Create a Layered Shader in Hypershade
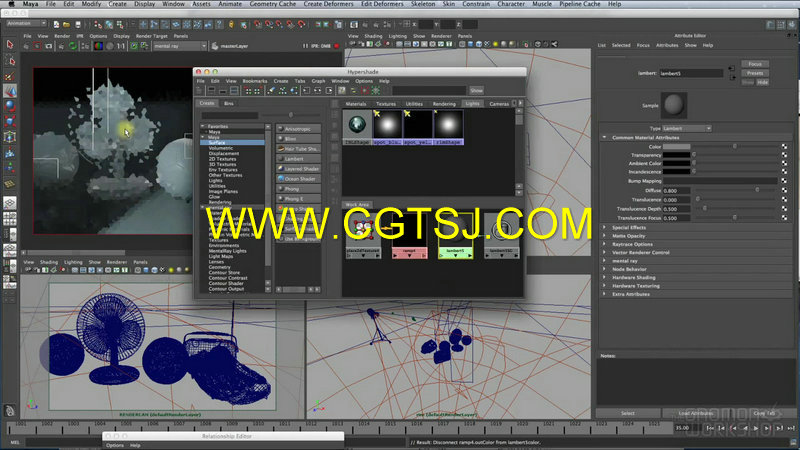This screenshot has height=450, width=800. coord(298,168)
